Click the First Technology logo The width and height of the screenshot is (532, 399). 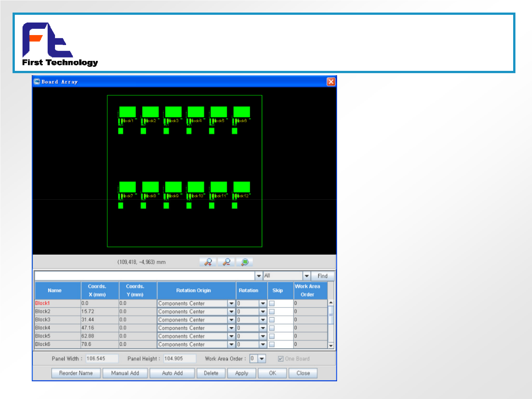[59, 44]
